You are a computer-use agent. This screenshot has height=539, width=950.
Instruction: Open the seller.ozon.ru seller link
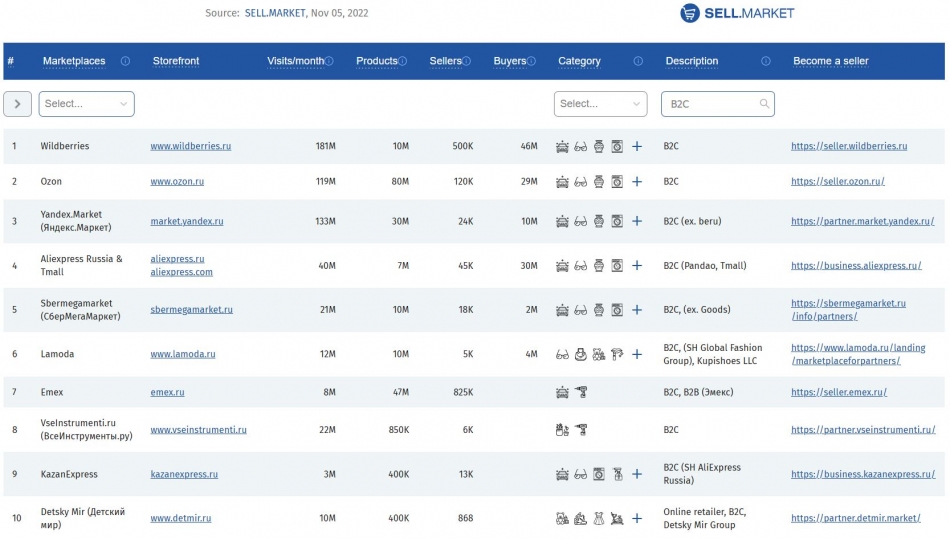click(837, 182)
